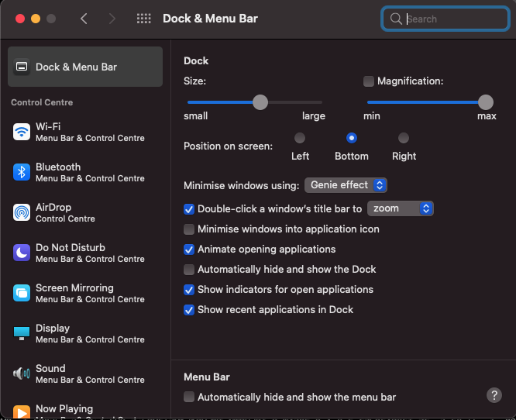Screen dimensions: 516x420
Task: Enable Minimise windows into application icon
Action: (x=189, y=229)
